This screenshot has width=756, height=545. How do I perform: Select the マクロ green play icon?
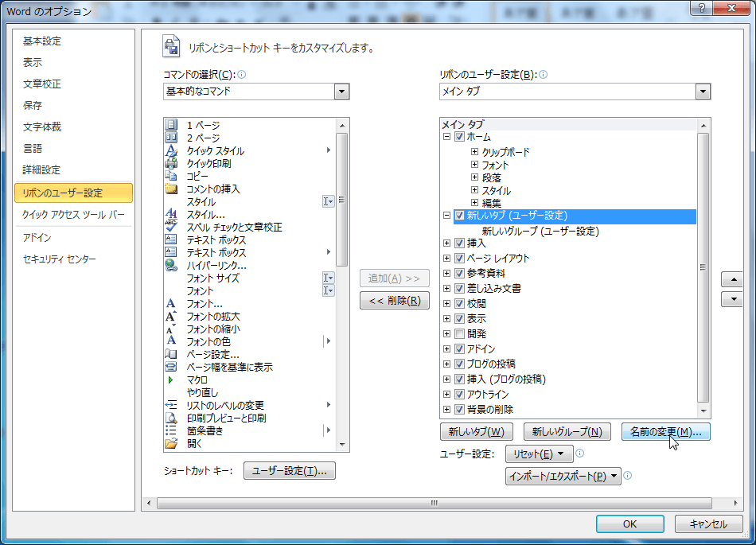coord(170,380)
